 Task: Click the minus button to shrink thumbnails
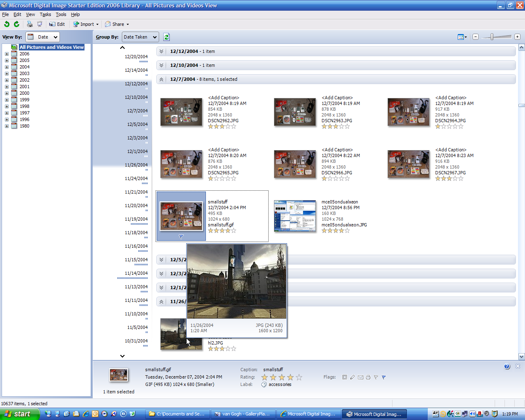point(475,37)
